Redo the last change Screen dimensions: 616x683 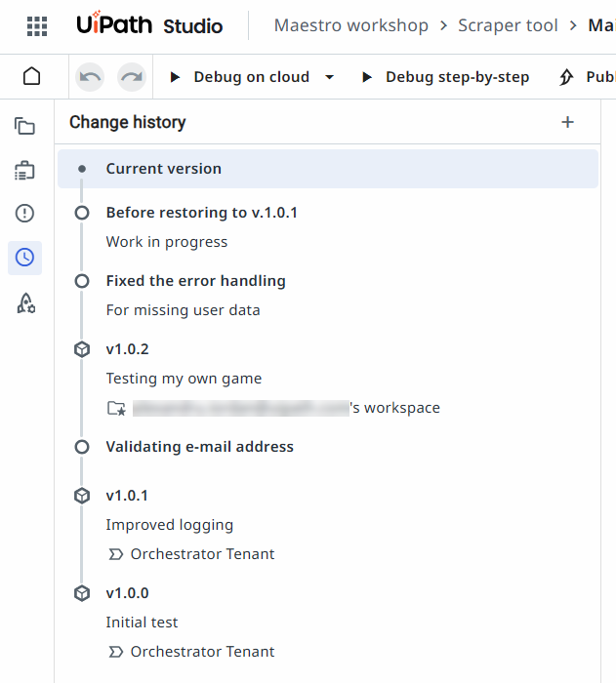132,77
